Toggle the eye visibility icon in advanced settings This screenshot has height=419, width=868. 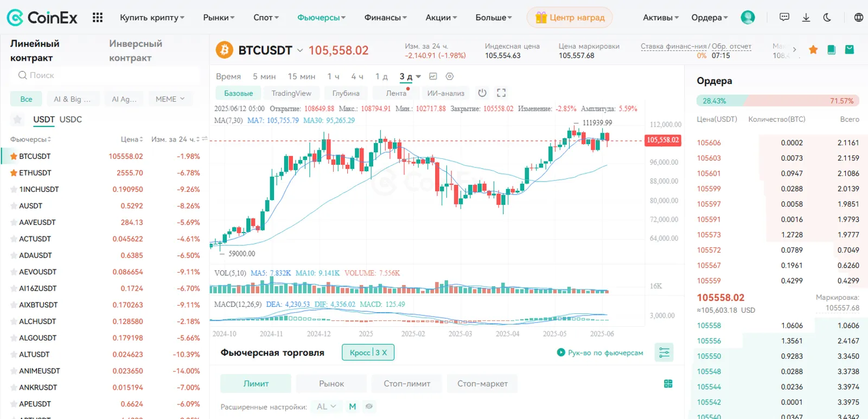point(369,407)
